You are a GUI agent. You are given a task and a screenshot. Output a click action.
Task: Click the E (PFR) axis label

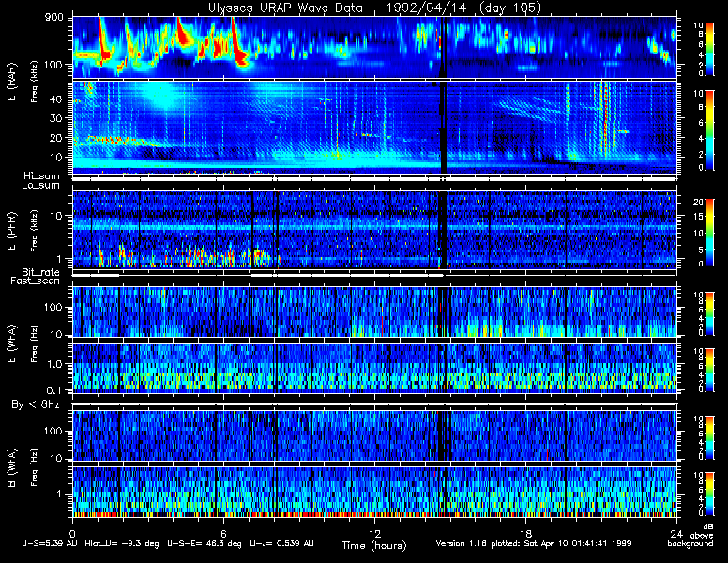click(12, 231)
